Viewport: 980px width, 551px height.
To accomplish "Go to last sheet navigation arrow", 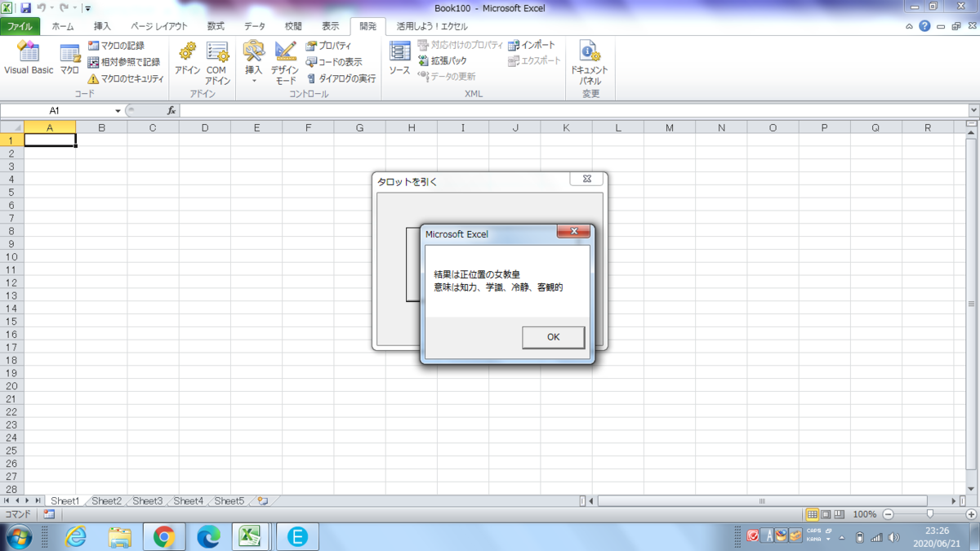I will [38, 501].
